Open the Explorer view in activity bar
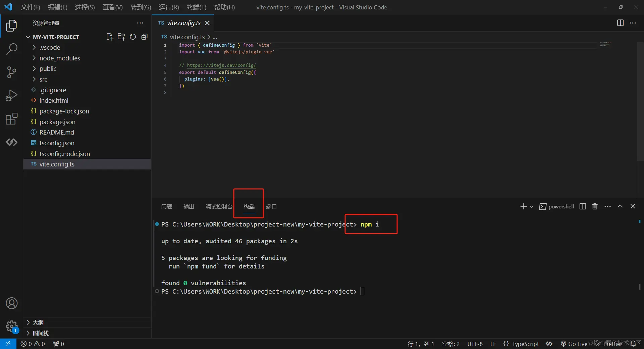The width and height of the screenshot is (644, 349). (x=11, y=26)
